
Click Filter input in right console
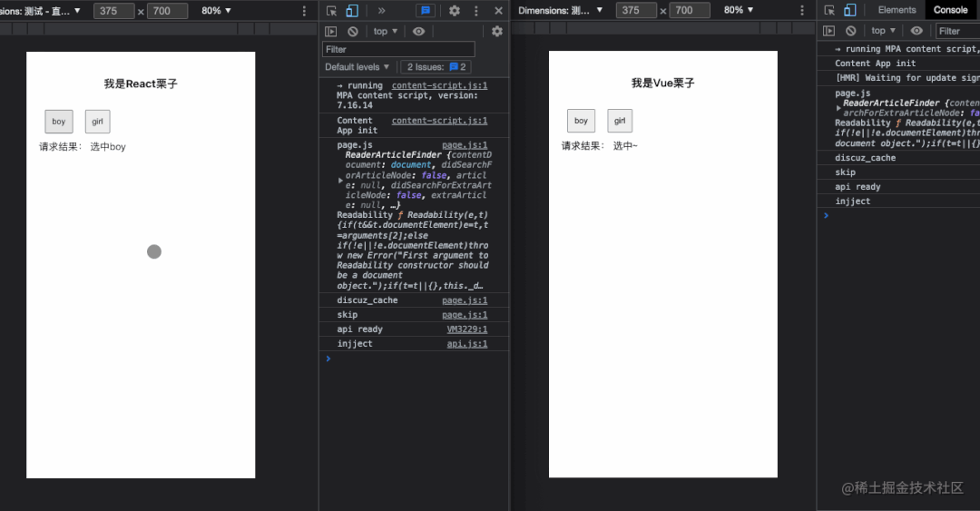click(x=957, y=31)
